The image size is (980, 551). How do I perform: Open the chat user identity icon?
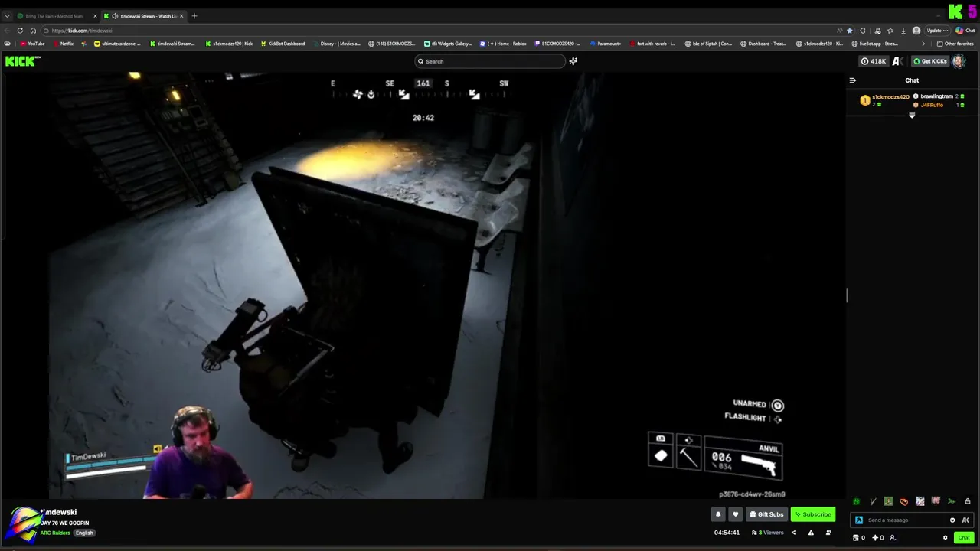coord(893,537)
